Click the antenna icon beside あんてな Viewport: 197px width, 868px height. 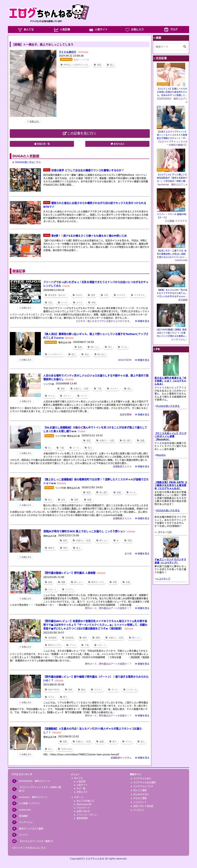click(20, 30)
